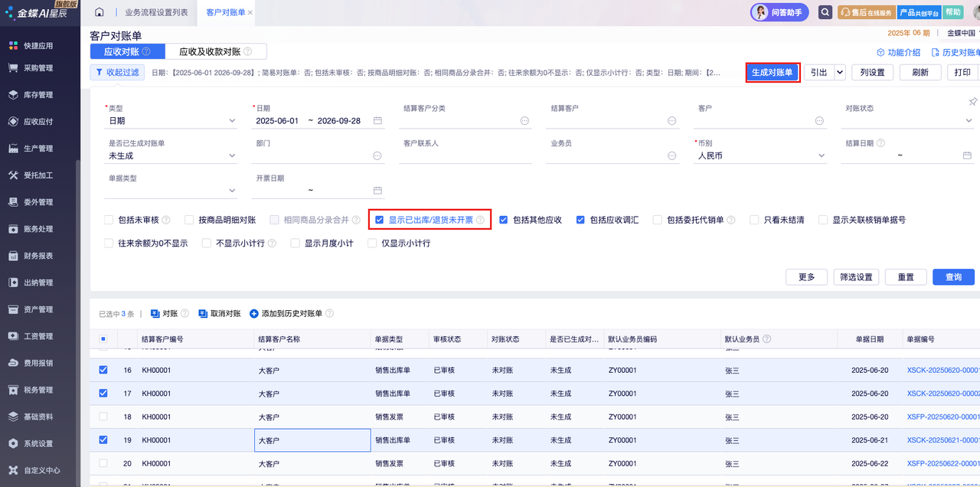Click 取消对账 above the table
Image resolution: width=980 pixels, height=487 pixels.
[x=219, y=314]
